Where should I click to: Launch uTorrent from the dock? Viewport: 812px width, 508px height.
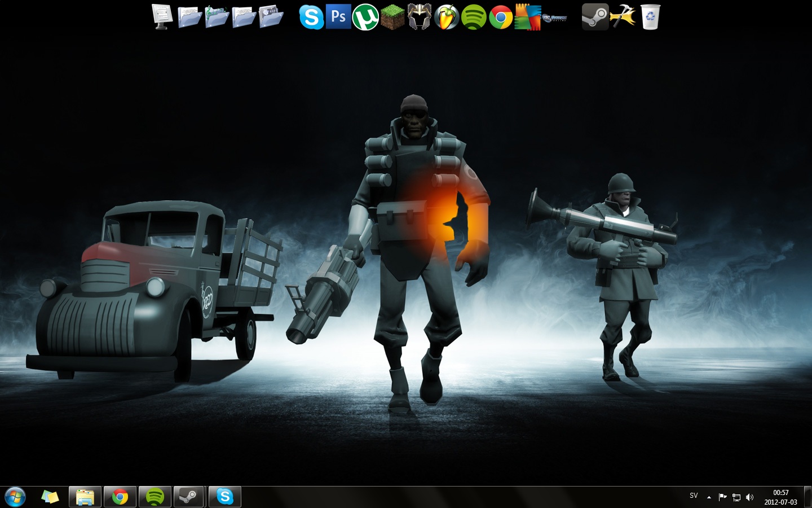point(365,17)
